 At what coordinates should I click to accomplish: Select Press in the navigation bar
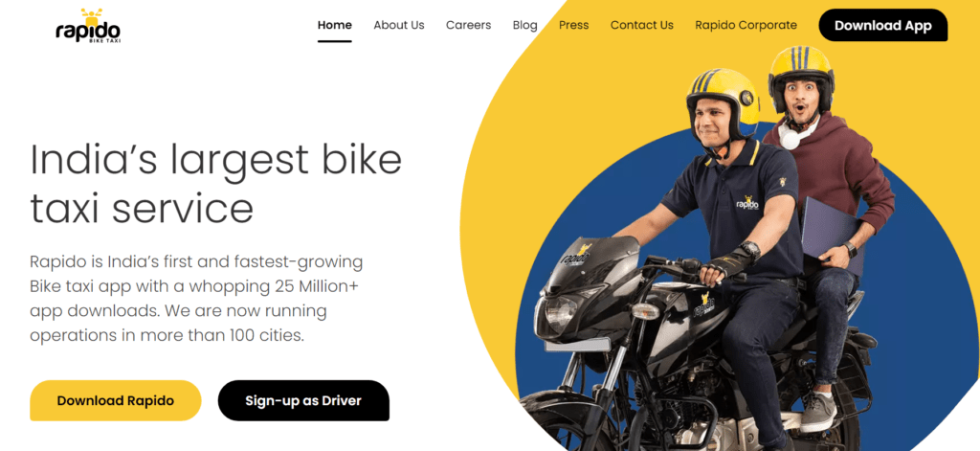pyautogui.click(x=574, y=25)
